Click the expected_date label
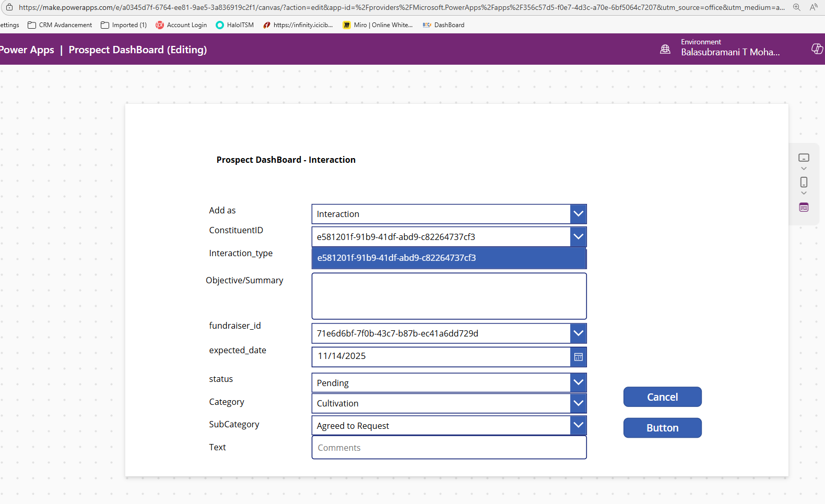The image size is (825, 504). (238, 350)
